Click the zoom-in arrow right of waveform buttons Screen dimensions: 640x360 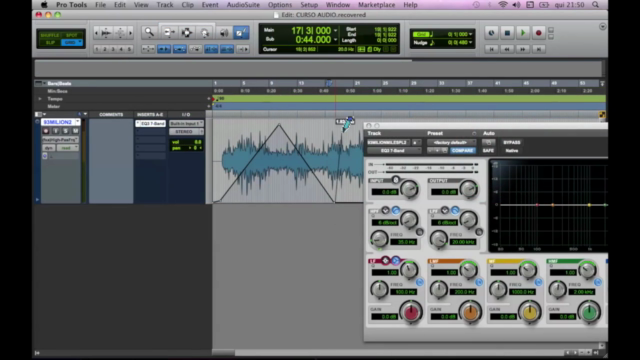131,33
